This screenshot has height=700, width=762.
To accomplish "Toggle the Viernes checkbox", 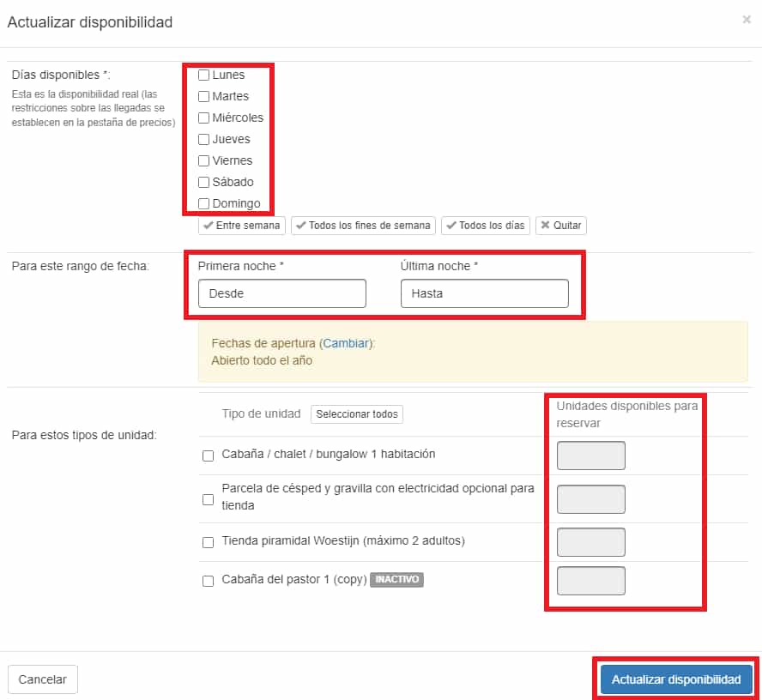I will 203,160.
